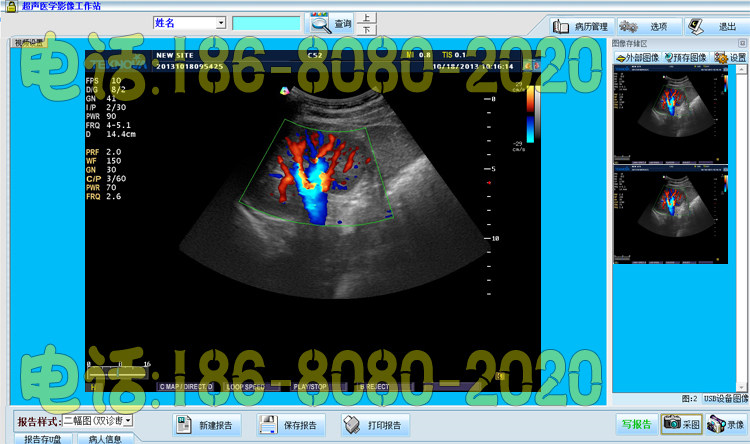
Task: Open the 报告样式 report style dropdown
Action: [x=128, y=421]
